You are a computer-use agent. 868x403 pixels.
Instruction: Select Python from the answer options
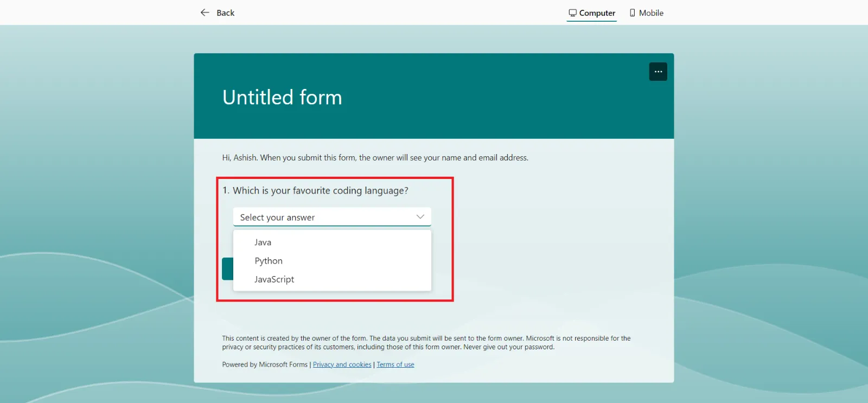point(268,260)
